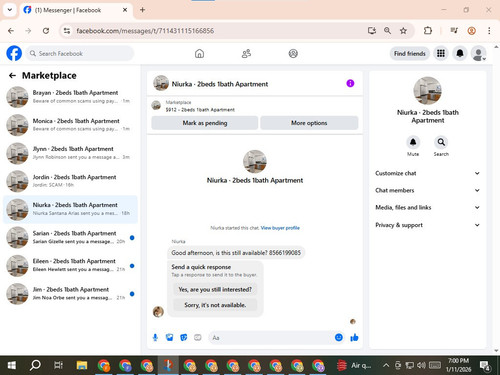Open the Chrome profile avatar icon
The height and width of the screenshot is (375, 500).
[x=471, y=31]
